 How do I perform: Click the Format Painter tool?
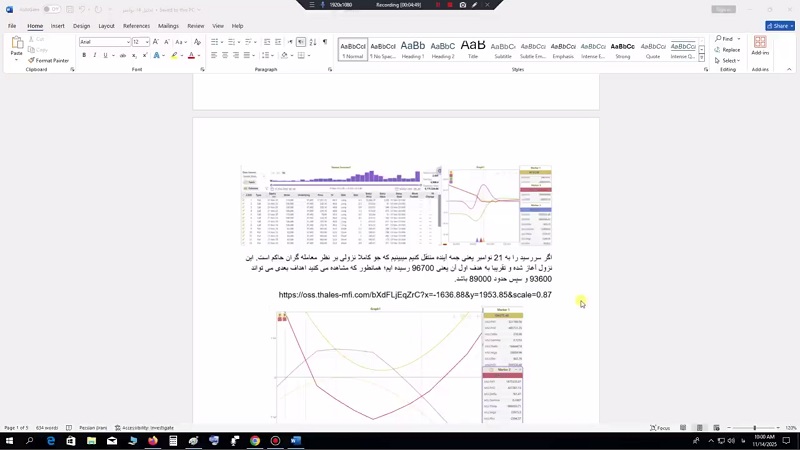50,60
